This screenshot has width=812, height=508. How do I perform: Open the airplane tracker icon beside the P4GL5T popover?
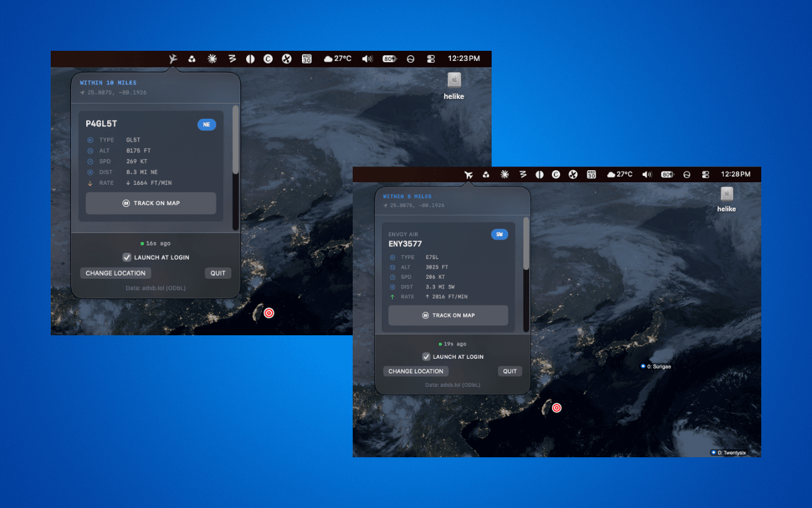[173, 58]
